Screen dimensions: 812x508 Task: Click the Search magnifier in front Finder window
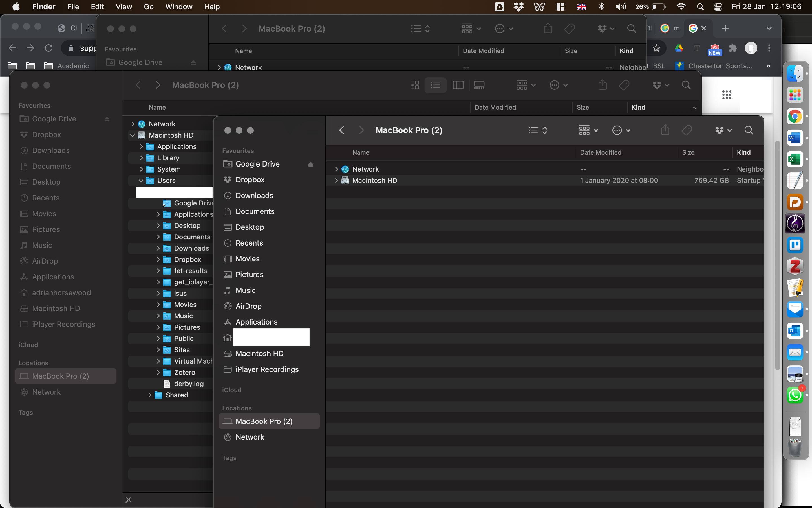749,130
